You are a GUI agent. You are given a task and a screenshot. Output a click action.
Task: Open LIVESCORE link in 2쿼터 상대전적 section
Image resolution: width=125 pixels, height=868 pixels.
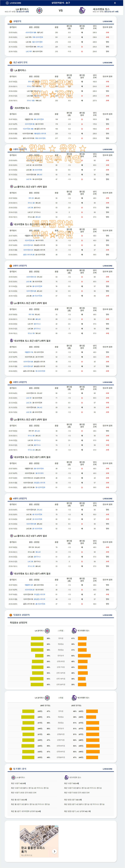[107, 266]
